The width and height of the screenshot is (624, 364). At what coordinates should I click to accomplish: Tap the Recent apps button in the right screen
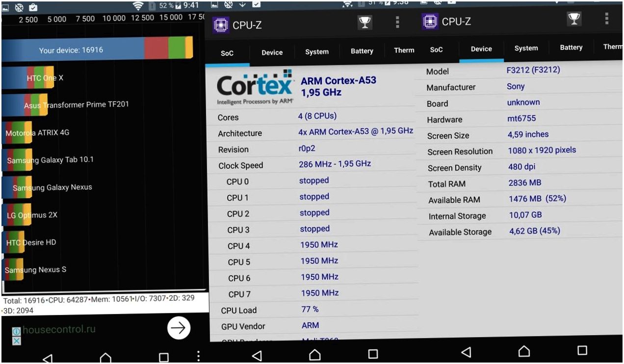point(582,350)
